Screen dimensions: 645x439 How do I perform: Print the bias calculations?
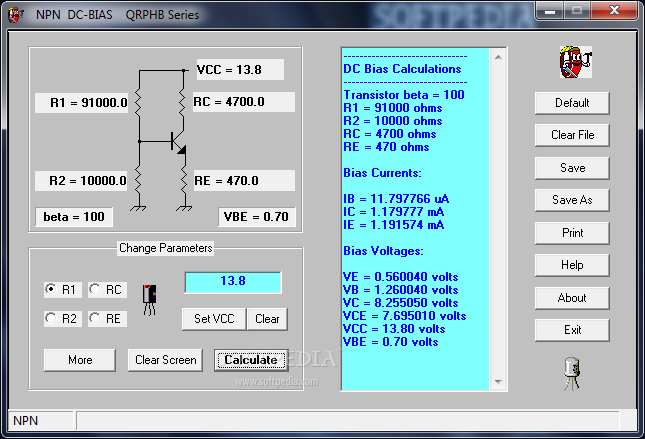click(572, 233)
